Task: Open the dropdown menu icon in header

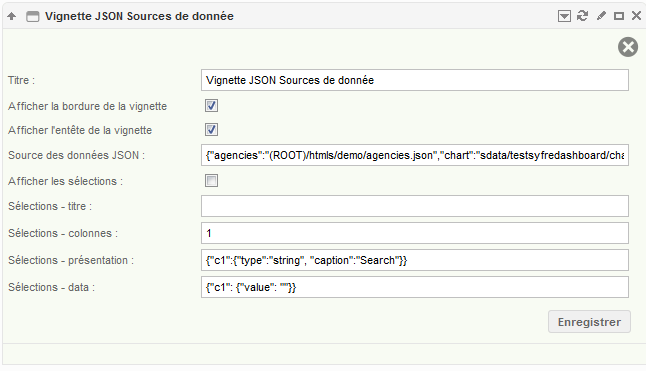Action: coord(564,16)
